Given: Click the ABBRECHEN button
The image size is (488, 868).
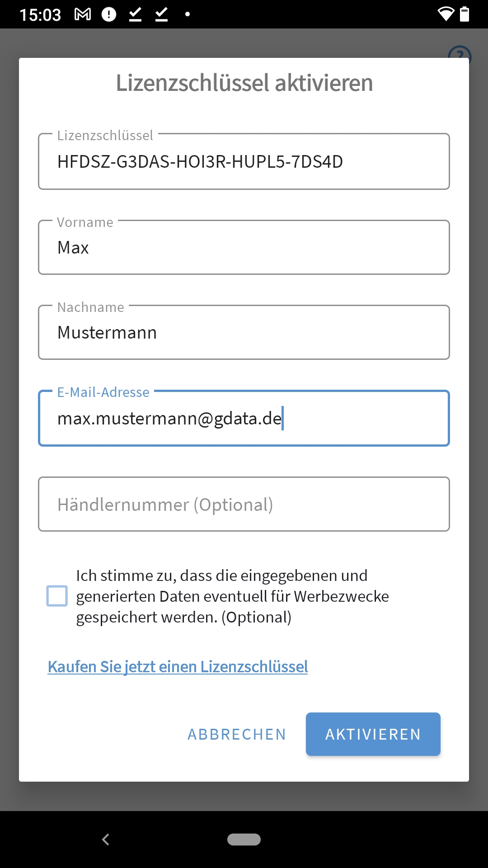Looking at the screenshot, I should pyautogui.click(x=236, y=734).
